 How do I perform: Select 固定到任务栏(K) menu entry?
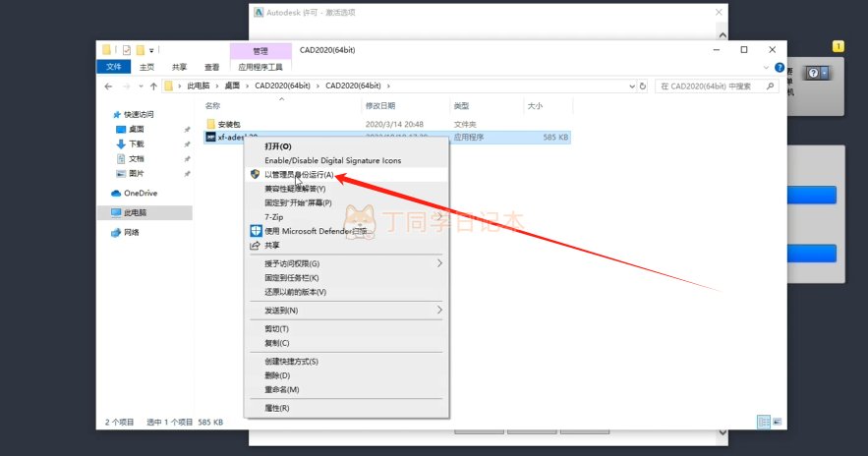292,278
